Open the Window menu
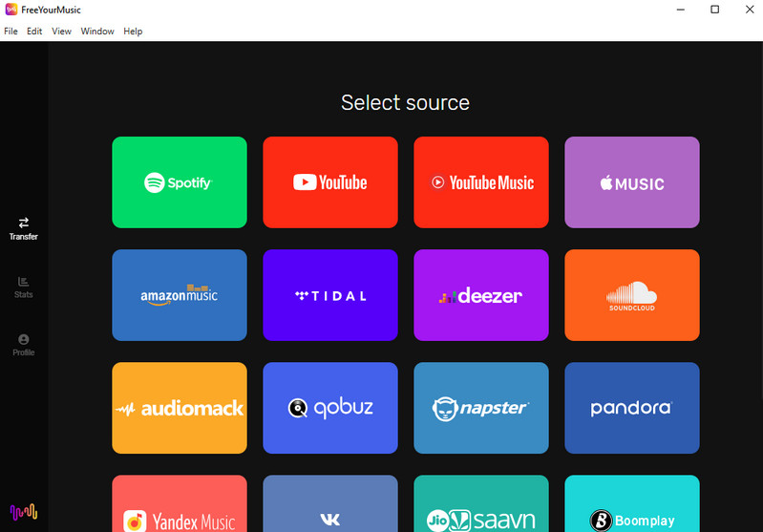Screen dimensions: 763x532 pyautogui.click(x=97, y=32)
